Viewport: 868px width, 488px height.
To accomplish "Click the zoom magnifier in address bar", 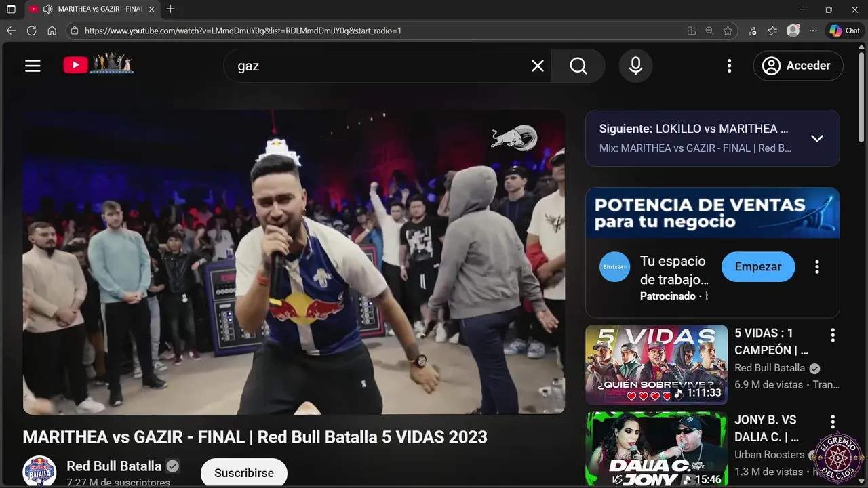I will click(709, 30).
